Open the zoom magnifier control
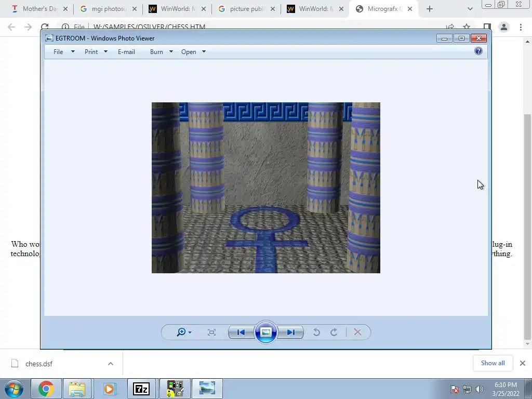Image resolution: width=532 pixels, height=399 pixels. tap(184, 332)
